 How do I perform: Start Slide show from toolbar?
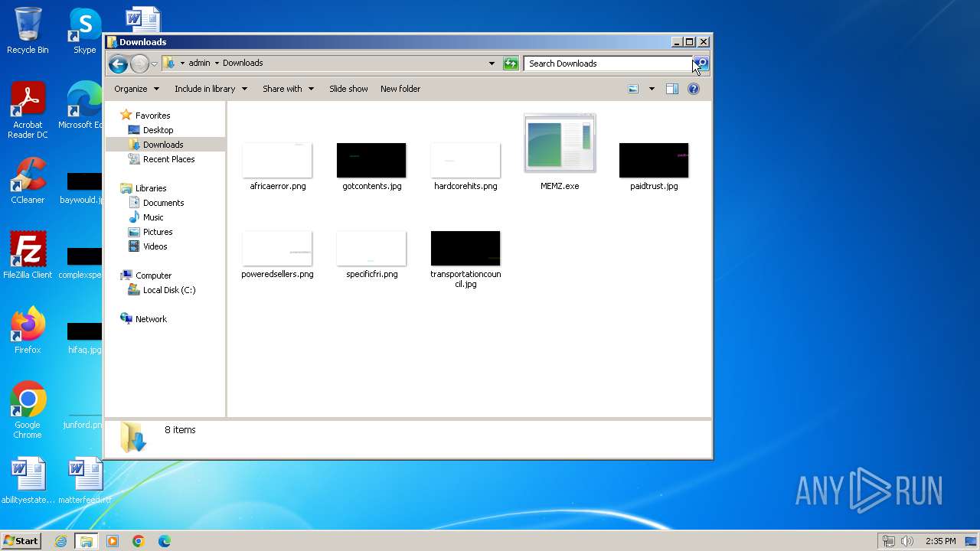348,89
